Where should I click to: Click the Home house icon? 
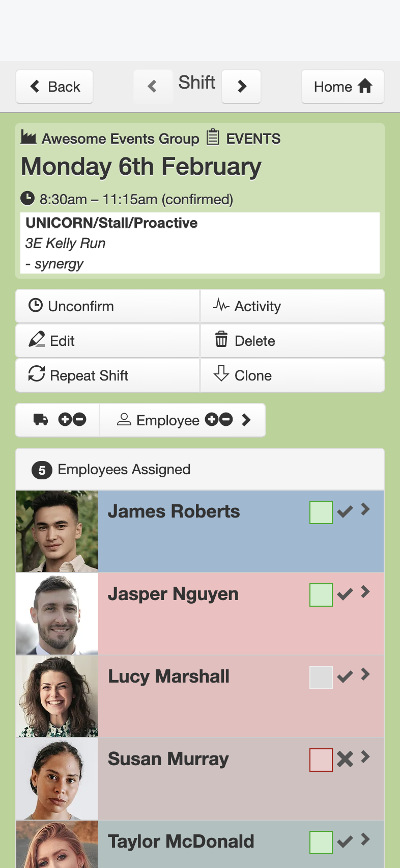pos(365,86)
